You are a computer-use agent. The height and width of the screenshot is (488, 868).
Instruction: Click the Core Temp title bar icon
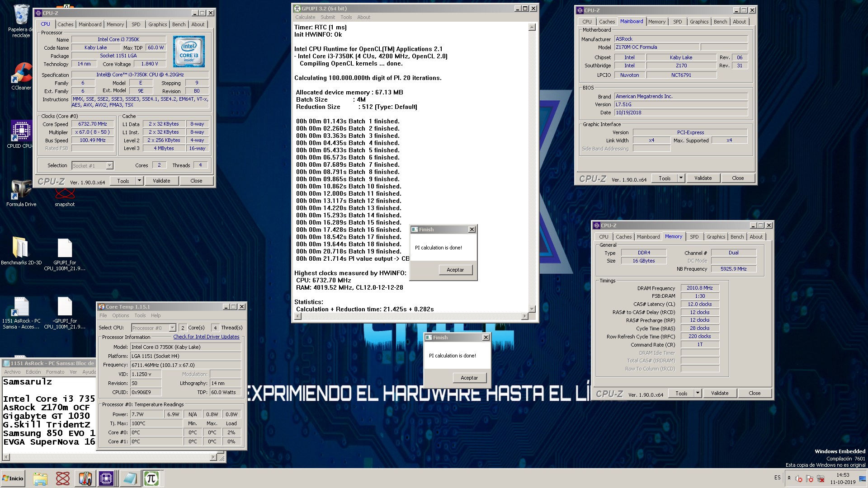102,307
